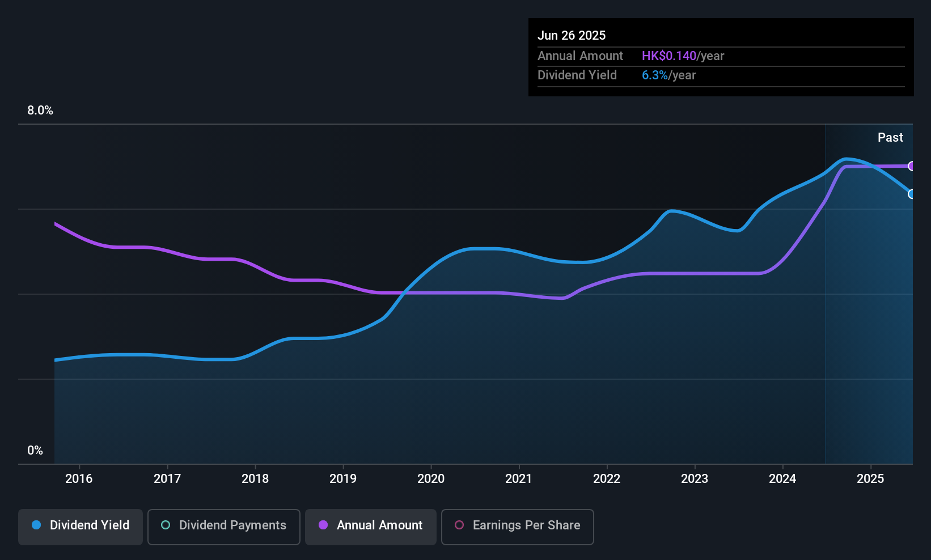Show the Earnings Per Share series
Screen dimensions: 931x560
(x=518, y=527)
